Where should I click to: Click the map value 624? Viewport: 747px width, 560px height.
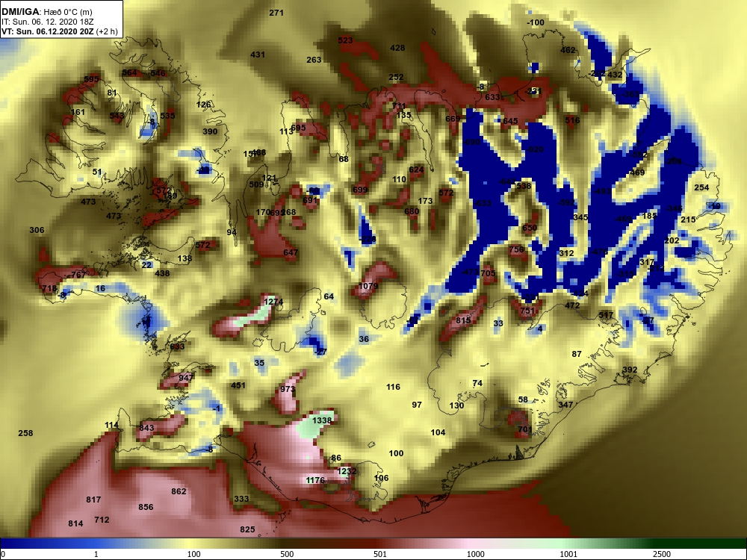pyautogui.click(x=416, y=169)
